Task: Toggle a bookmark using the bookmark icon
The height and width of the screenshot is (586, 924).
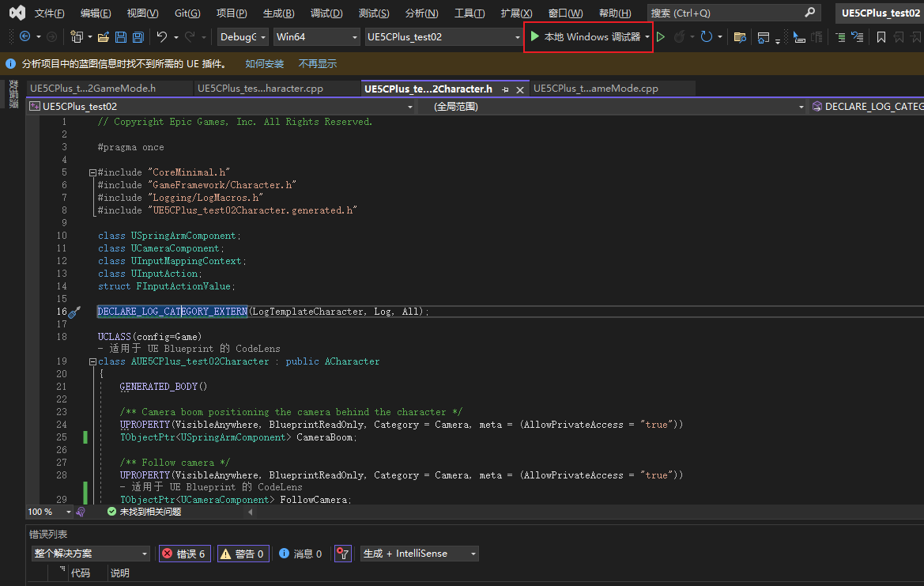Action: pos(881,37)
